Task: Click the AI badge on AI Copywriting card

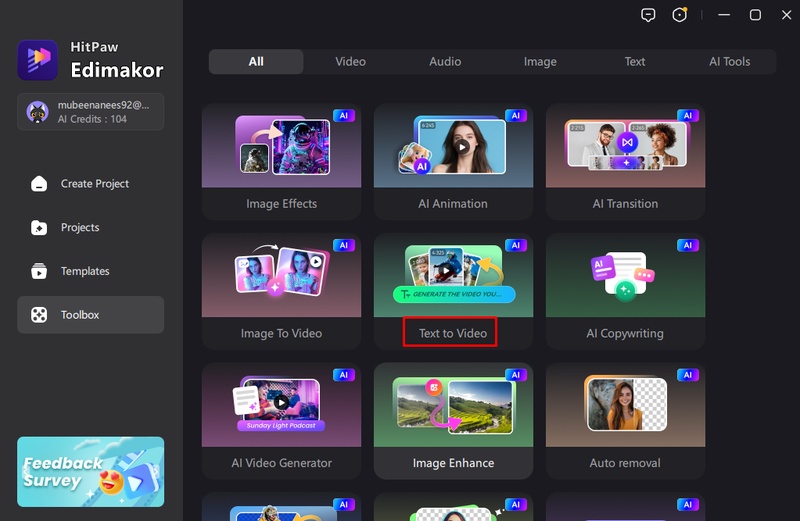Action: tap(688, 245)
